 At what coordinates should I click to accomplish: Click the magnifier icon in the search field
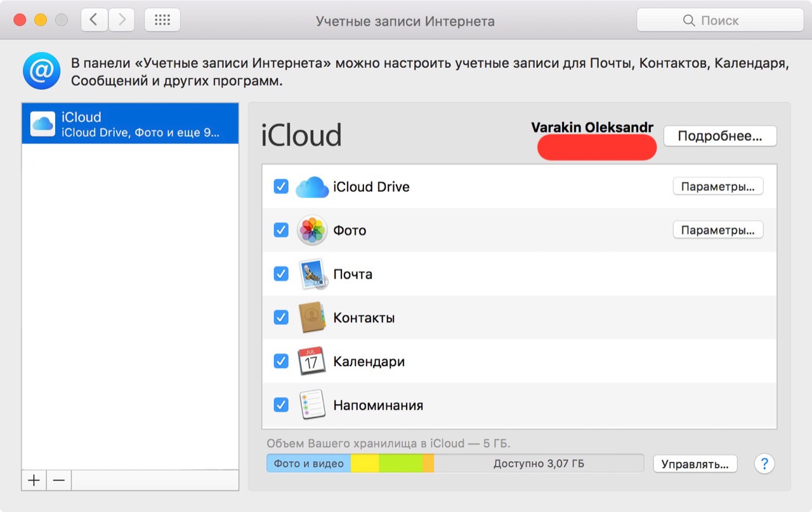pos(689,21)
